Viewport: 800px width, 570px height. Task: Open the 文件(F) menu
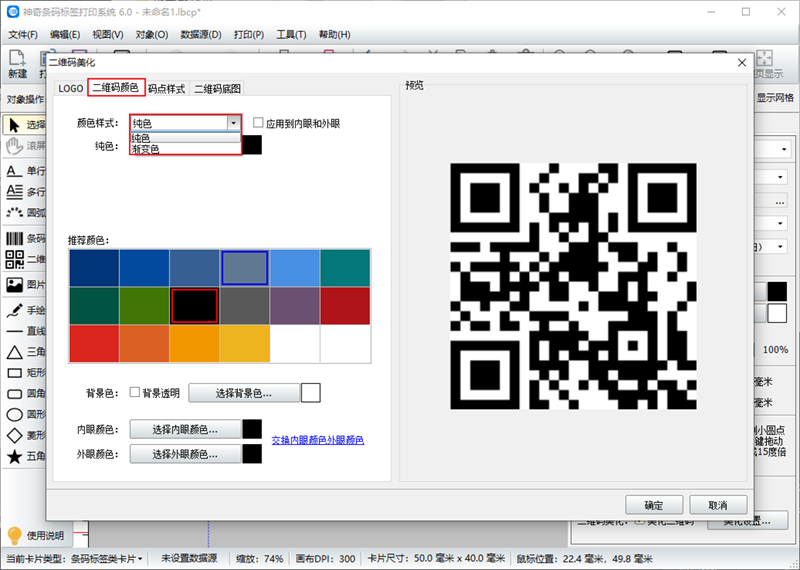coord(23,35)
